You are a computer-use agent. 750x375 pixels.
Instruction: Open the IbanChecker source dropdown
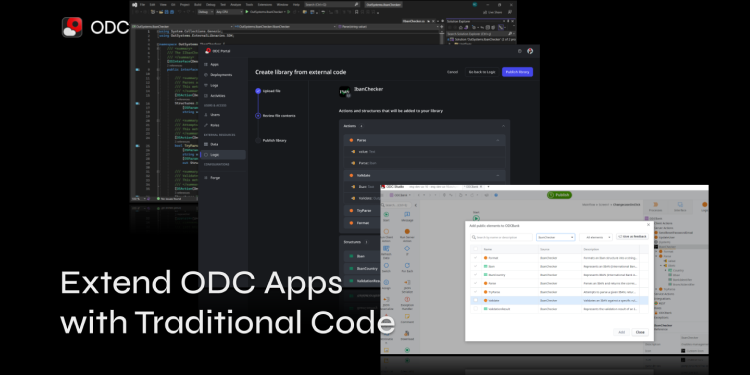click(x=555, y=237)
